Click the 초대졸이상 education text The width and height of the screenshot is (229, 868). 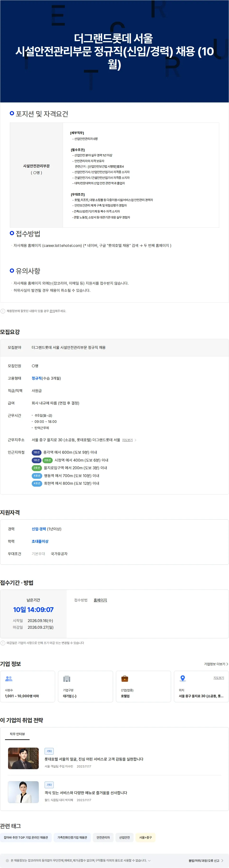(40, 542)
